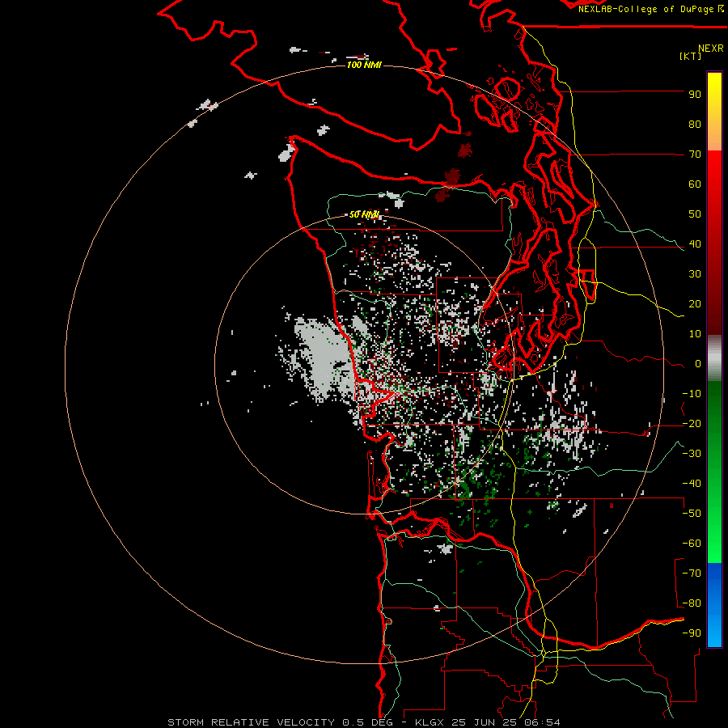Viewport: 728px width, 728px height.
Task: Click the -30 value on the velocity scale
Action: [x=692, y=454]
